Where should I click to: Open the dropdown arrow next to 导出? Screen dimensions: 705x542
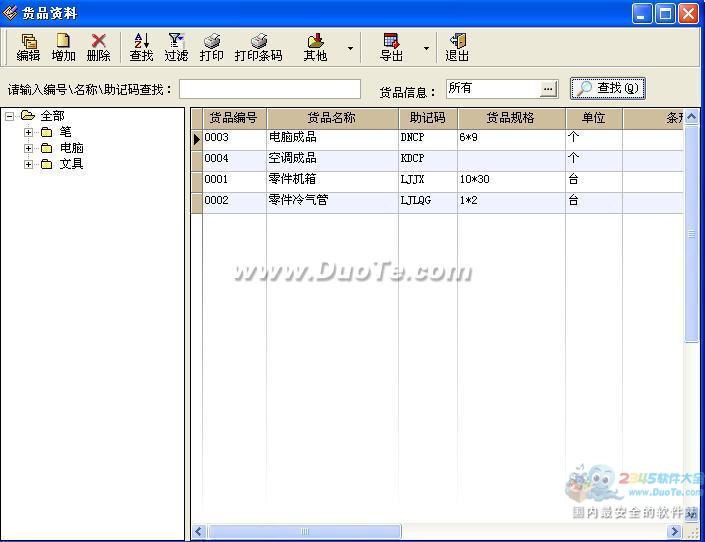pyautogui.click(x=426, y=48)
